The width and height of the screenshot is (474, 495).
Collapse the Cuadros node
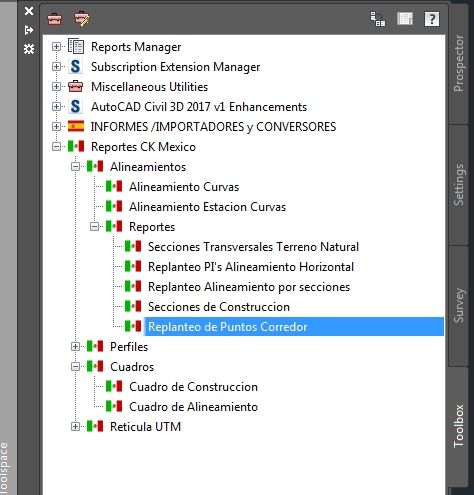pyautogui.click(x=76, y=367)
